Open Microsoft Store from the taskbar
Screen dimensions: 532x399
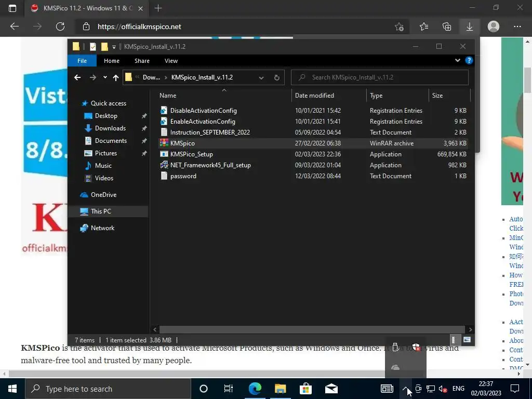pyautogui.click(x=305, y=389)
